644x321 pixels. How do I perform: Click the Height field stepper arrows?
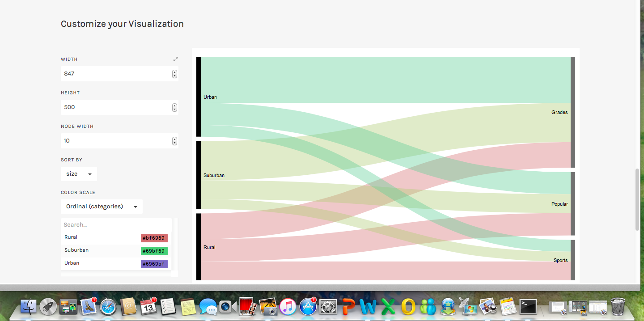[174, 107]
